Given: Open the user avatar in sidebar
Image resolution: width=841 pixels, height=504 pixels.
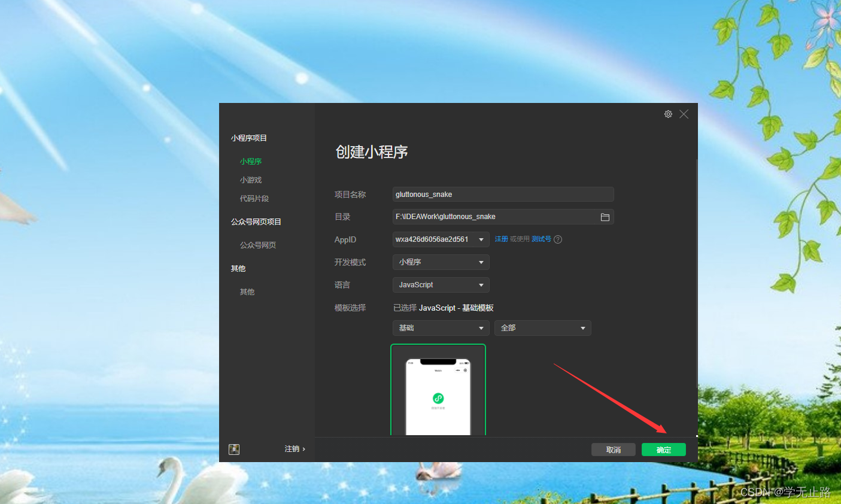Looking at the screenshot, I should point(234,449).
